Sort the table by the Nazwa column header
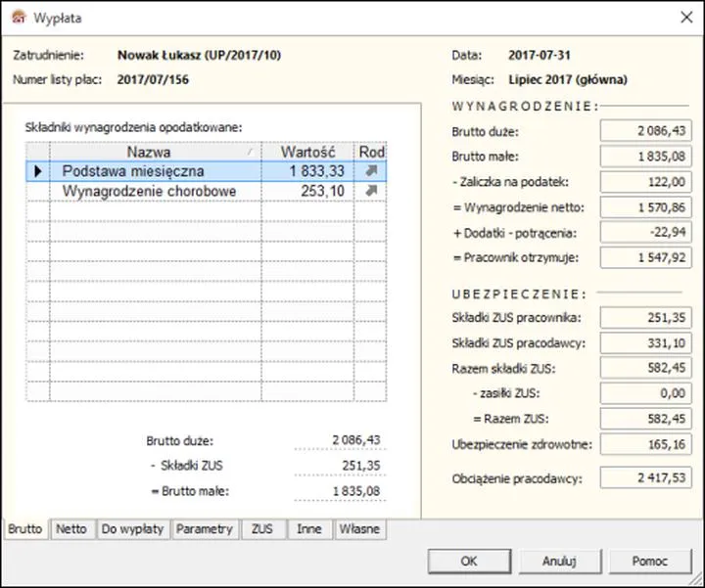The height and width of the screenshot is (588, 705). pyautogui.click(x=148, y=152)
